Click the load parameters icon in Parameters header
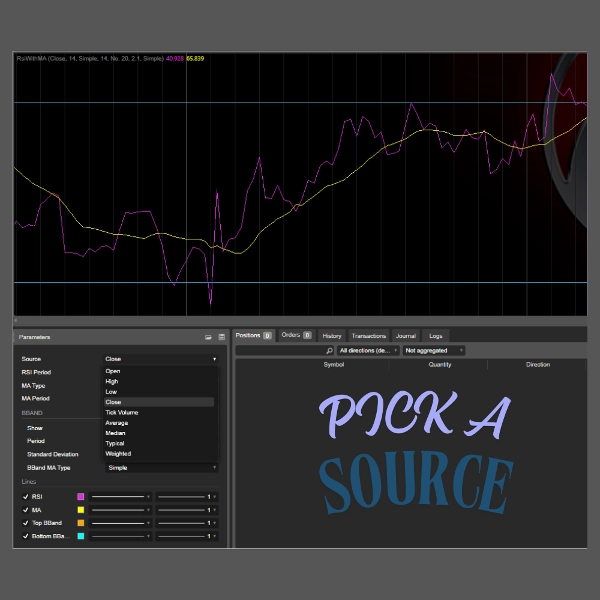The image size is (600, 600). tap(209, 338)
